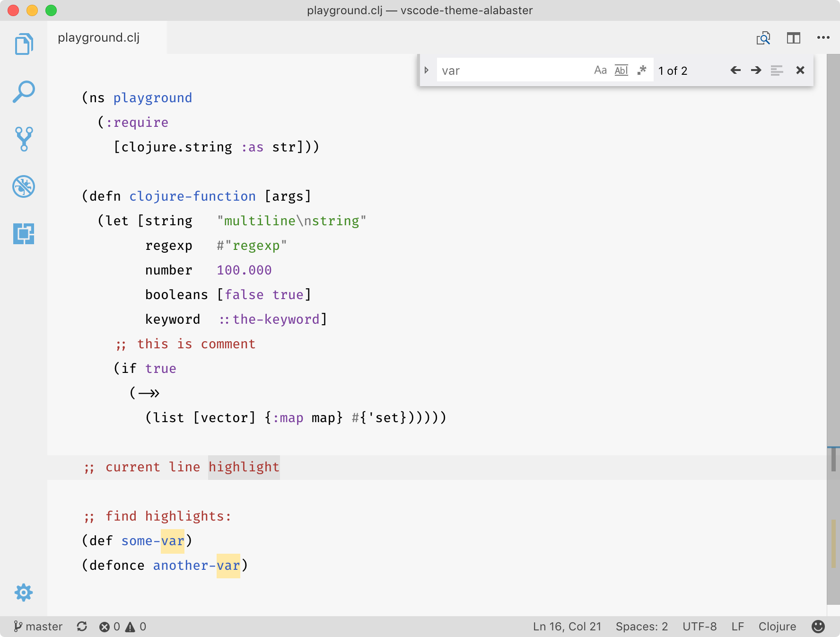Open the Explorer sidebar icon
The image size is (840, 637).
(24, 44)
